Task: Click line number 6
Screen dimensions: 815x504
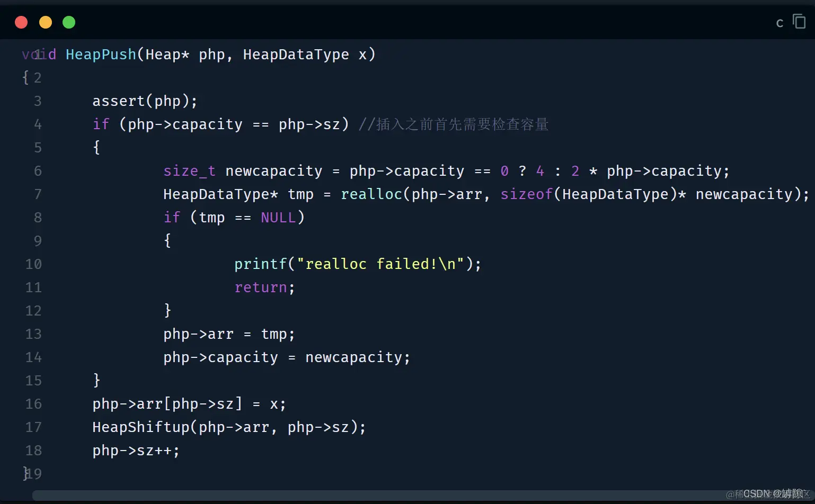Action: pos(38,171)
